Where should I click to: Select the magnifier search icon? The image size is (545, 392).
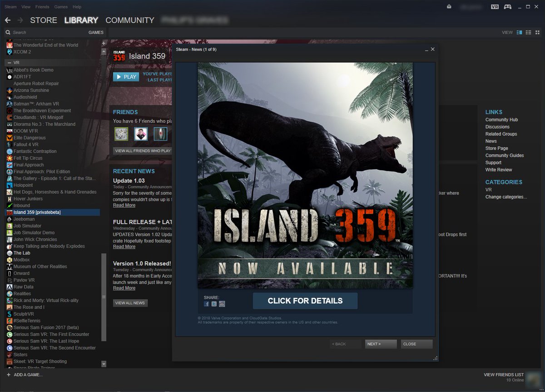coord(8,33)
